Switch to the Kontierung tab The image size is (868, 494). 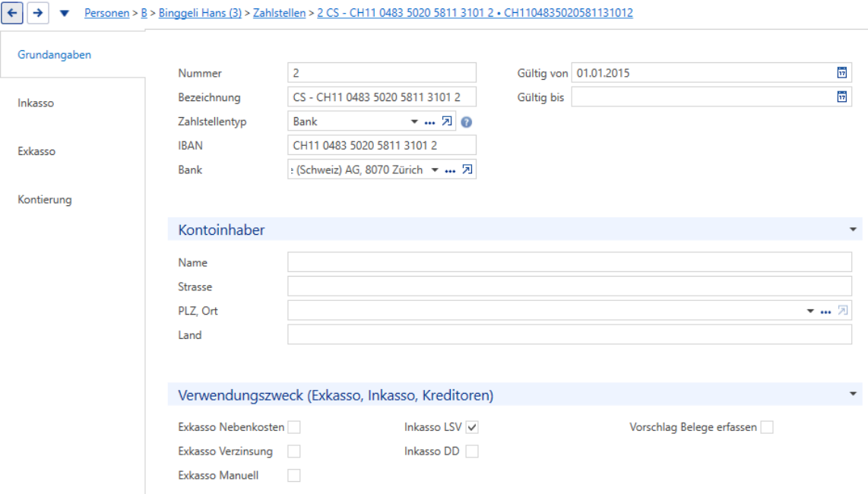click(x=45, y=199)
